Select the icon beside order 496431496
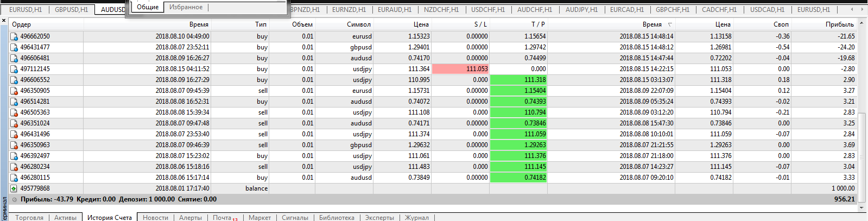Screen dimensions: 868x221 pos(14,134)
